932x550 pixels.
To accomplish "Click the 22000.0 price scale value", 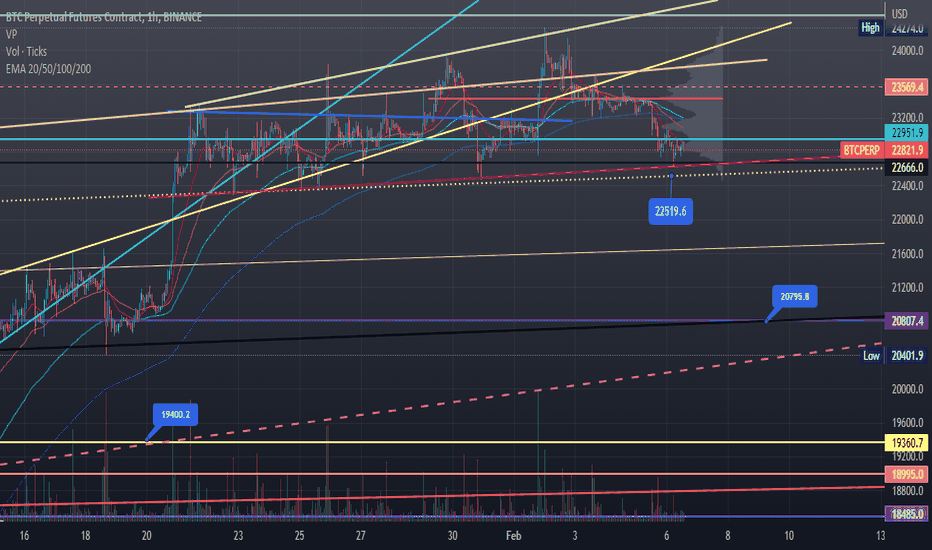I will click(x=907, y=220).
